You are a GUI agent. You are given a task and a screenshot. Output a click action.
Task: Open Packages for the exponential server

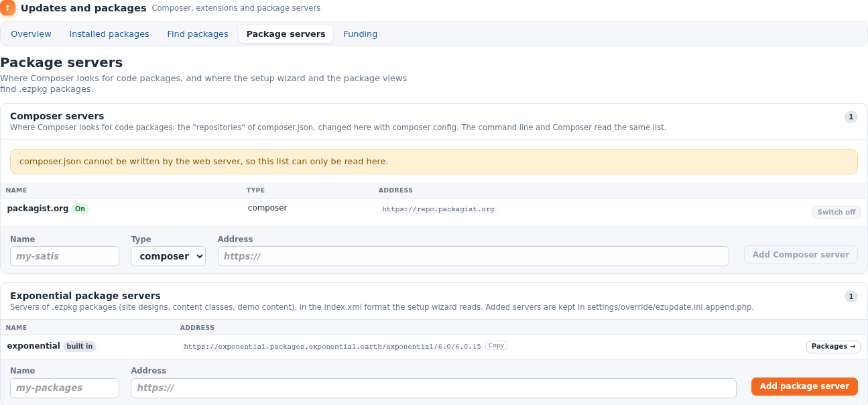pos(833,347)
